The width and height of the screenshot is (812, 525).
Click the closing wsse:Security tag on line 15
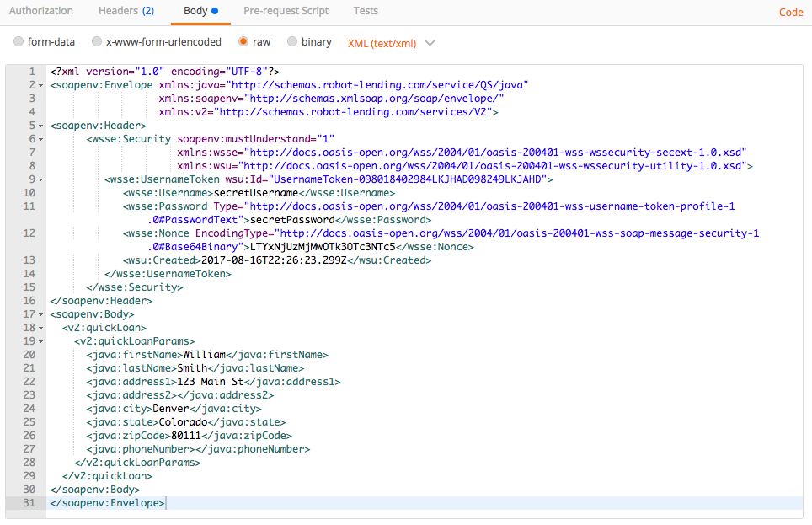(135, 287)
